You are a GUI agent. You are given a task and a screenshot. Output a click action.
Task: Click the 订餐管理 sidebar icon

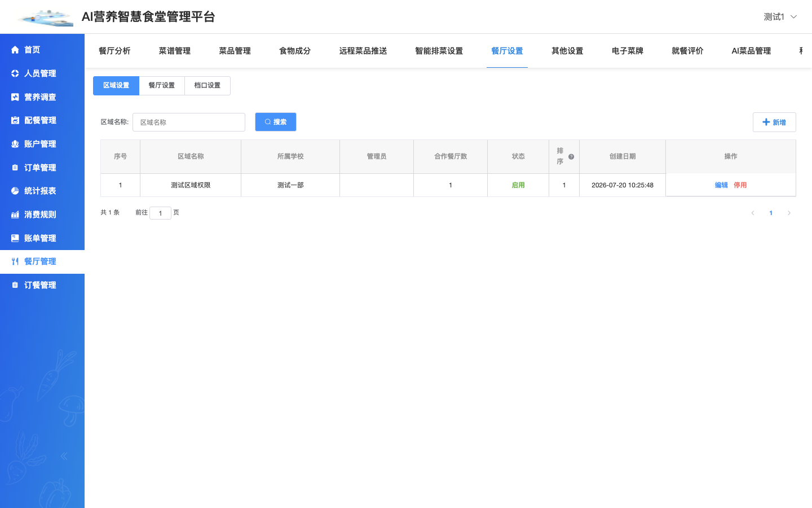[x=15, y=285]
